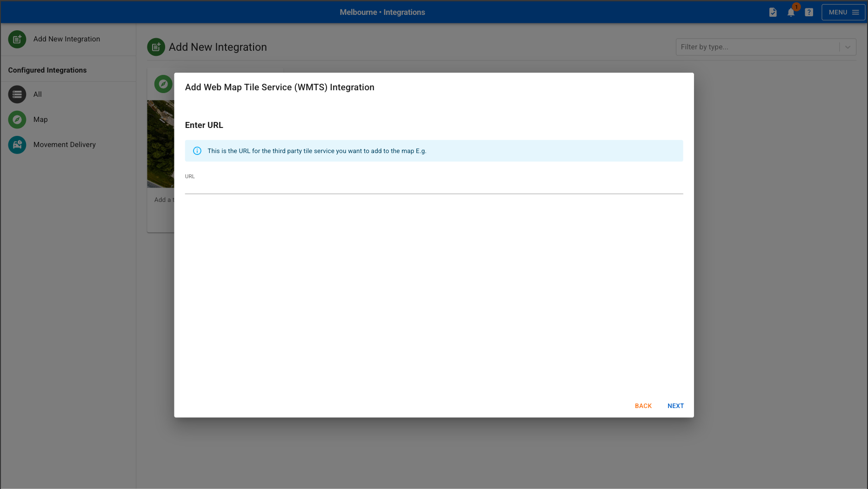This screenshot has width=868, height=489.
Task: Select Movement Delivery in sidebar
Action: [x=65, y=145]
